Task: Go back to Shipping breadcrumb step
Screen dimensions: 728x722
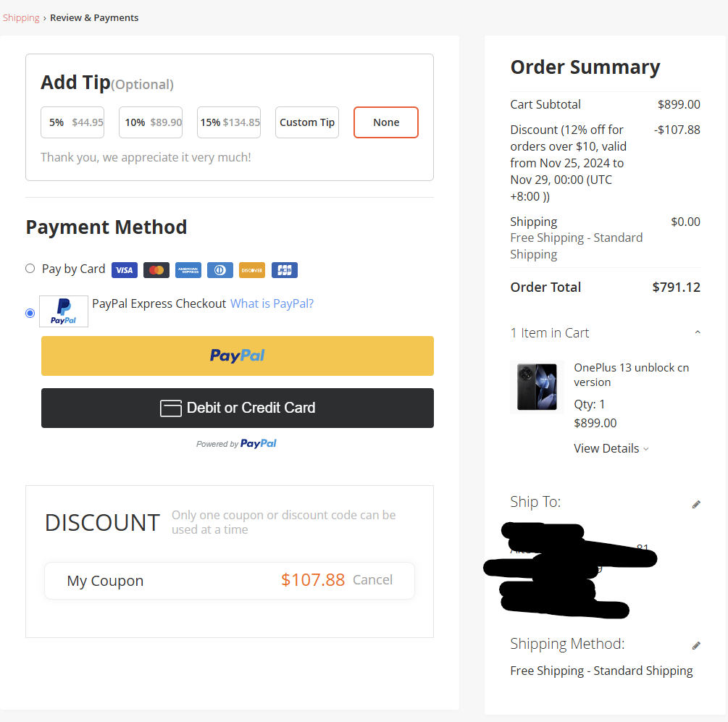Action: coord(21,17)
